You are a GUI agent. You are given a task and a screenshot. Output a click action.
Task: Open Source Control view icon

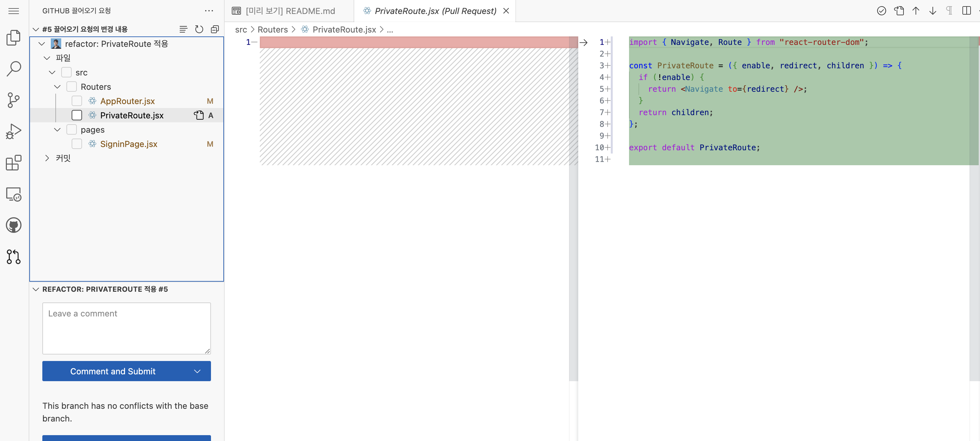(14, 100)
